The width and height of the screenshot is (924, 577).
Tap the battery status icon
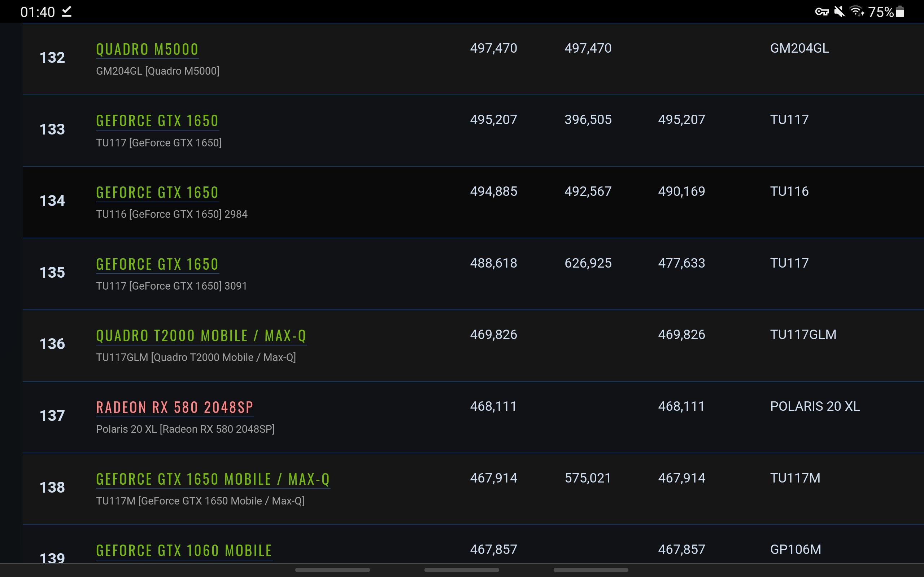tap(900, 12)
